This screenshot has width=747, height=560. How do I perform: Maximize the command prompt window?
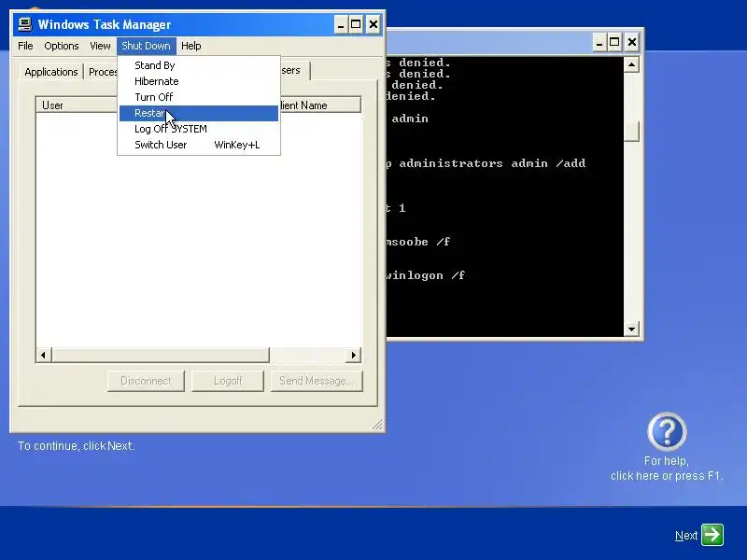pyautogui.click(x=614, y=42)
